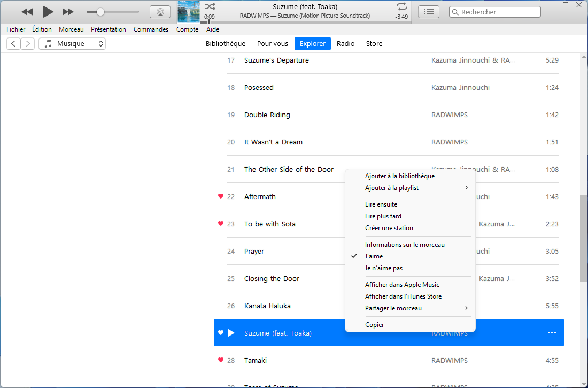
Task: Choose Copier in context menu
Action: point(410,325)
